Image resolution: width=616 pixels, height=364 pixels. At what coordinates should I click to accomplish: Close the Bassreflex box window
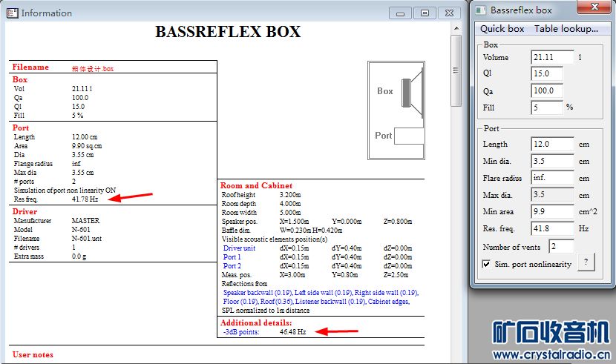(x=594, y=7)
